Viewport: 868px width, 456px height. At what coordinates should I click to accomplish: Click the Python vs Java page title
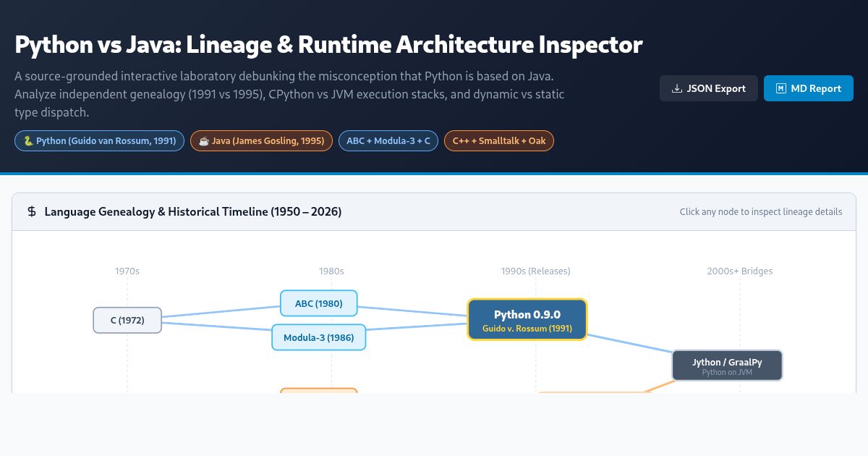pyautogui.click(x=328, y=45)
